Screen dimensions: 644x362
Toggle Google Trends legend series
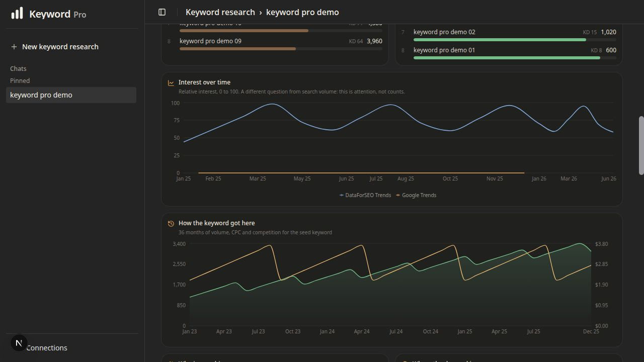coord(416,195)
